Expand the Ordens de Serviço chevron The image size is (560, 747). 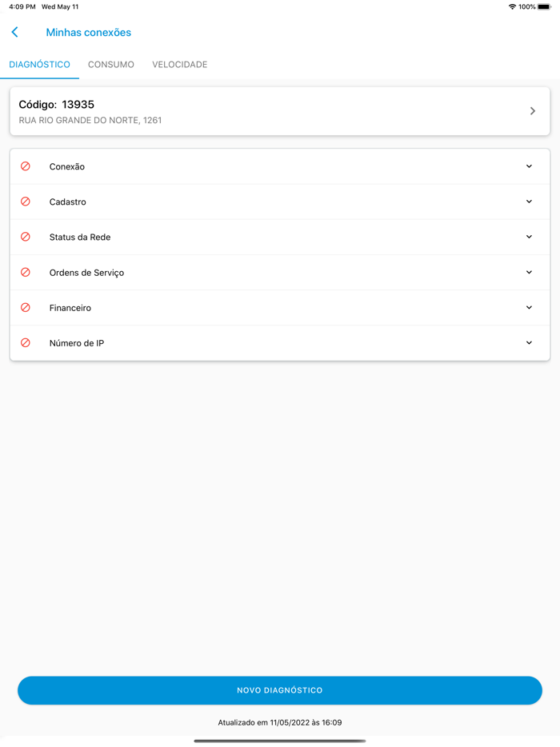529,272
